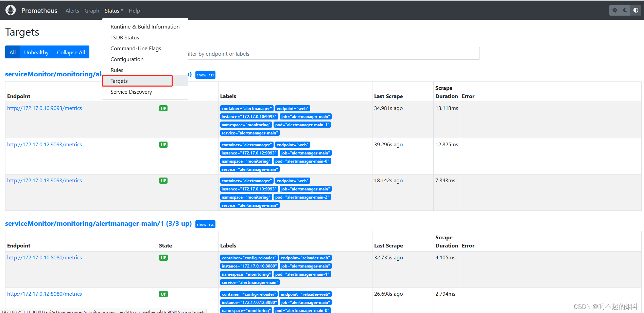
Task: Click label pod="alertmanager-main-1" in 9093 row
Action: coord(302,125)
